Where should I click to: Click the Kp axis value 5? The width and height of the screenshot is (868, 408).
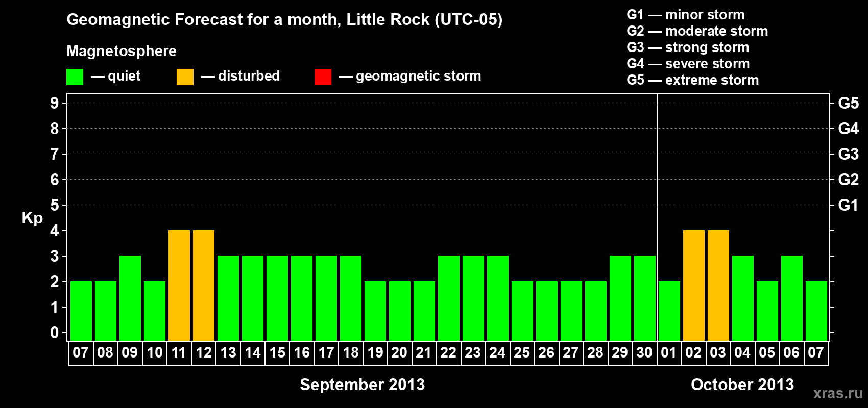[55, 205]
